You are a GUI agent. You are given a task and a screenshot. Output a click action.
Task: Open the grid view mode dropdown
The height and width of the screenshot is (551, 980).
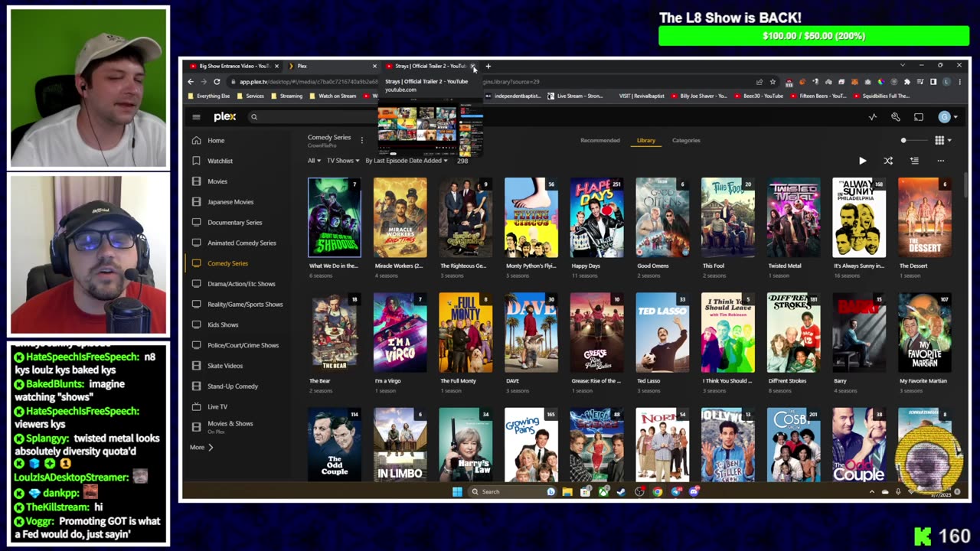942,140
